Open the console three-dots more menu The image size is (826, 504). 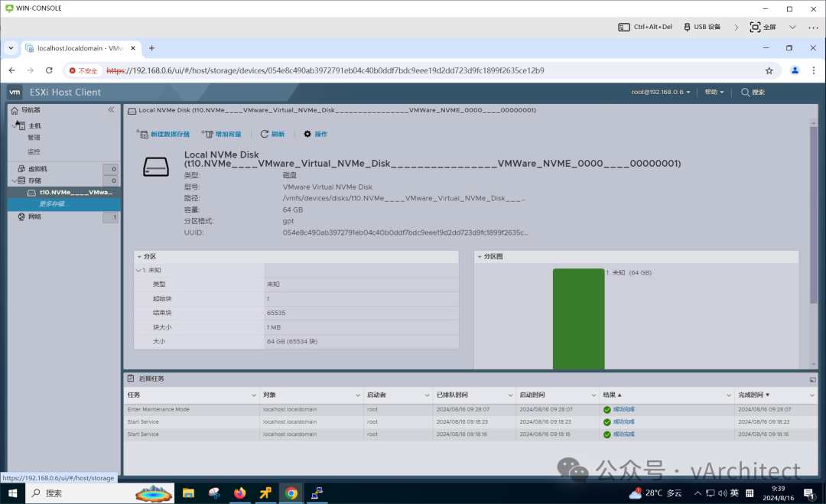[x=813, y=28]
